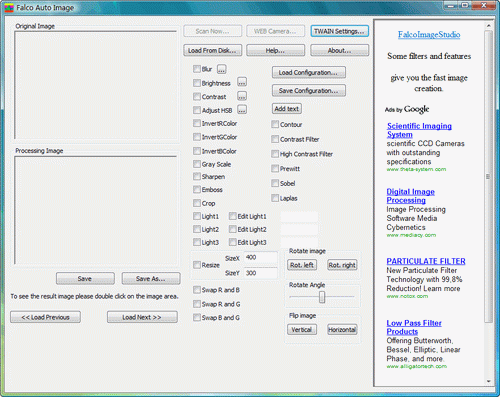
Task: Toggle Swap B and G
Action: [x=197, y=318]
